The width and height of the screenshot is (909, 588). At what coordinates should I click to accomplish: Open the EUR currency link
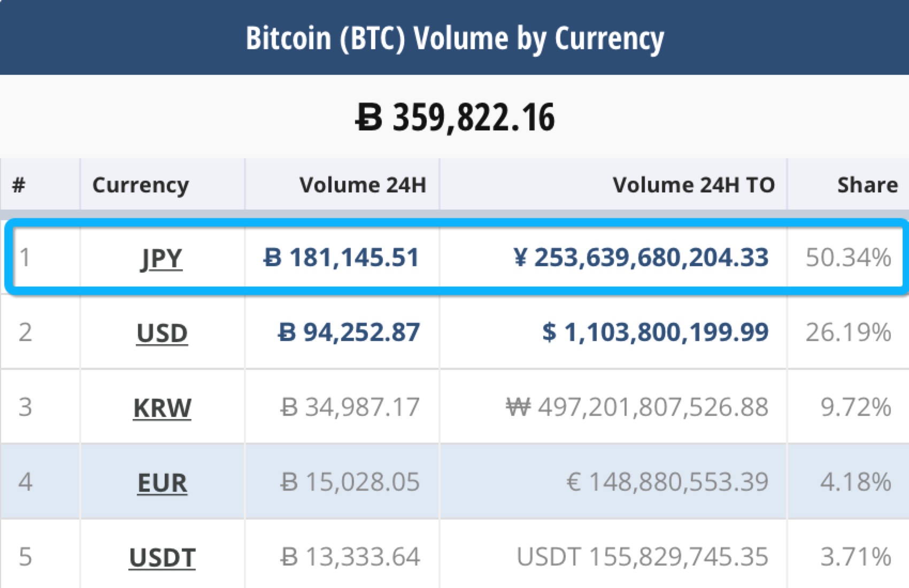tap(162, 483)
